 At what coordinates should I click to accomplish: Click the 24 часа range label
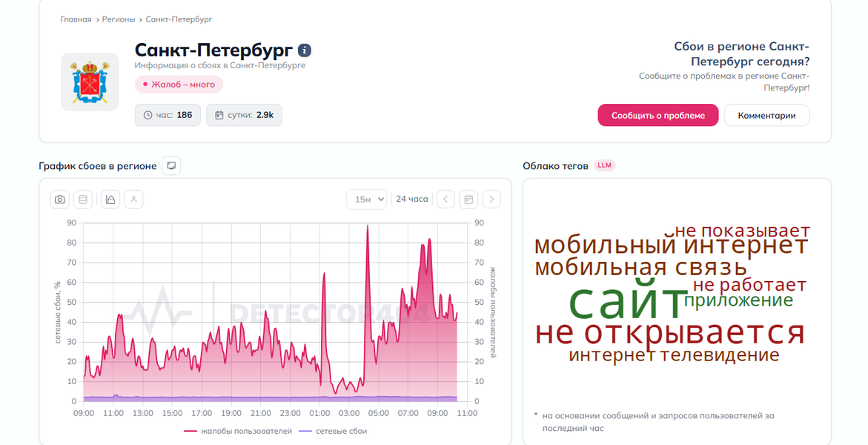(412, 199)
